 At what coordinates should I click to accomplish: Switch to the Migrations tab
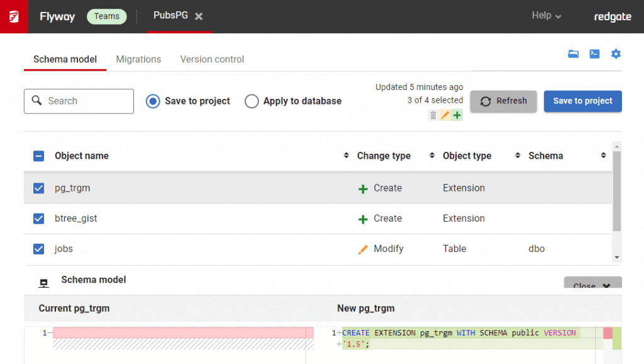tap(138, 59)
